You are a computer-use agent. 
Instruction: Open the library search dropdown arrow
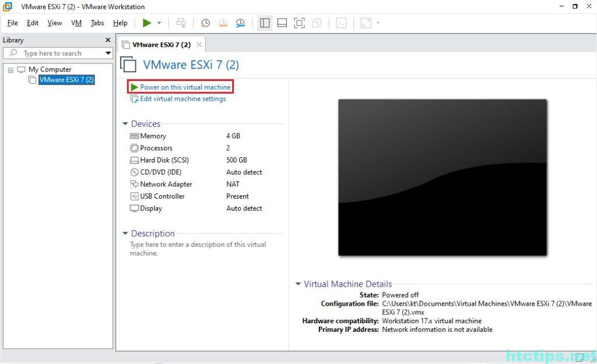point(108,53)
